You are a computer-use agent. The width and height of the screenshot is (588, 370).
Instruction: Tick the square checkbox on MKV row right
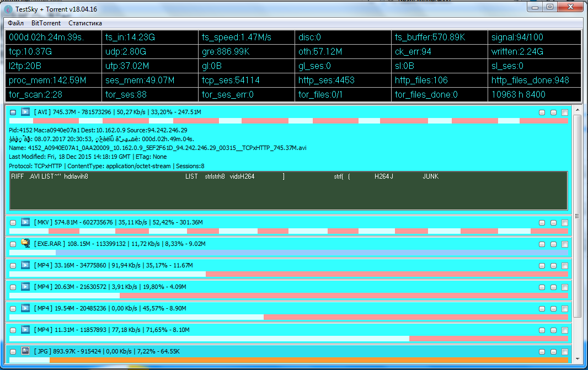[x=564, y=222]
